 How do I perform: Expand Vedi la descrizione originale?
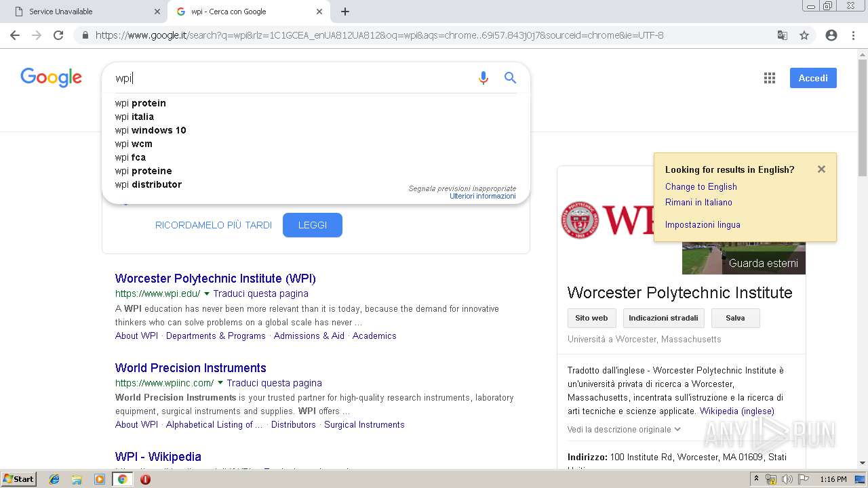624,429
